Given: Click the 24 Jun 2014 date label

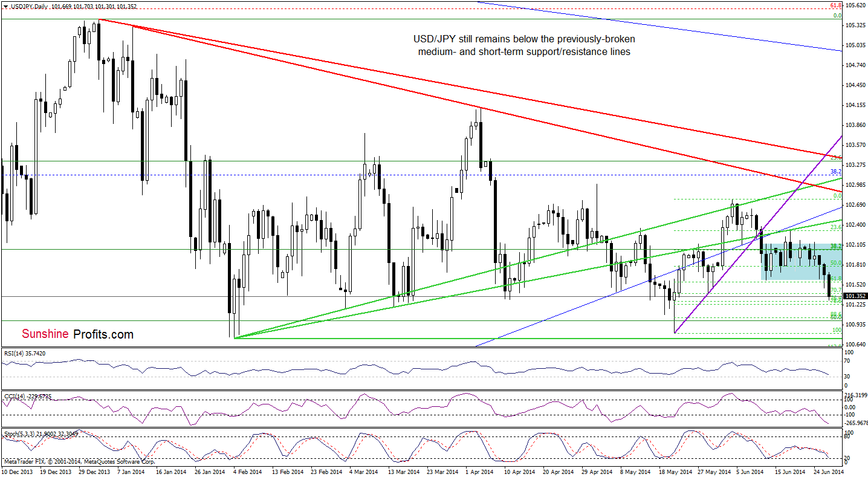Looking at the screenshot, I should 829,471.
